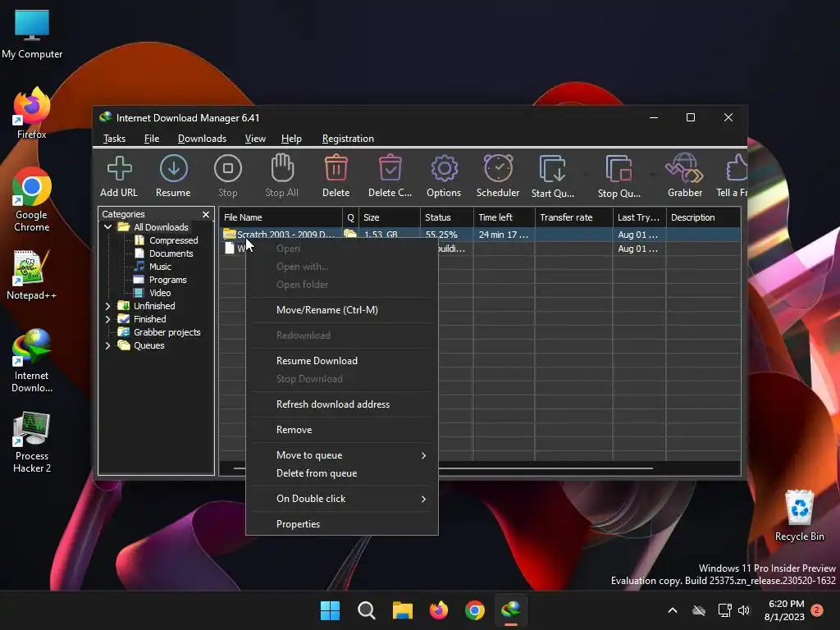Click the Stop All hand icon

(282, 168)
